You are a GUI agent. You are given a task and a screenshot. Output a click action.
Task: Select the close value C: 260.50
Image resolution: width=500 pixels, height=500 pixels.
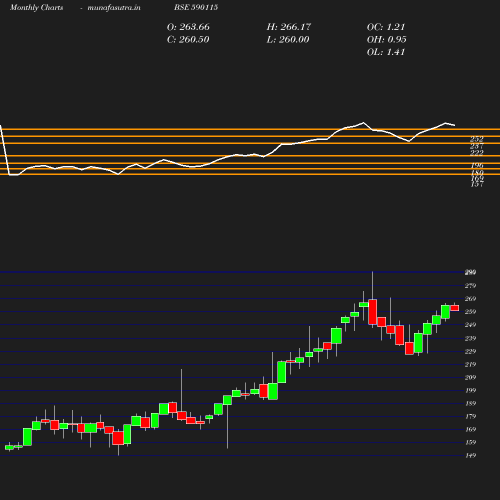pos(188,40)
